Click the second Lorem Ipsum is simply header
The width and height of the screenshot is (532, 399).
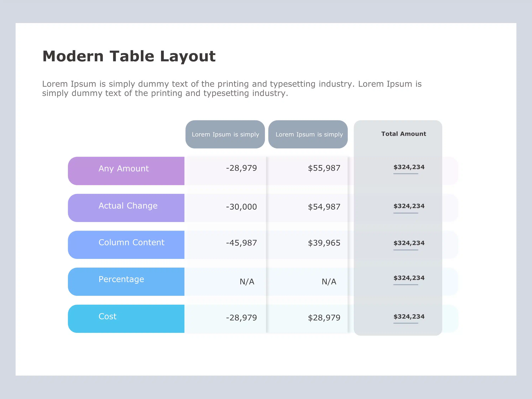point(308,134)
